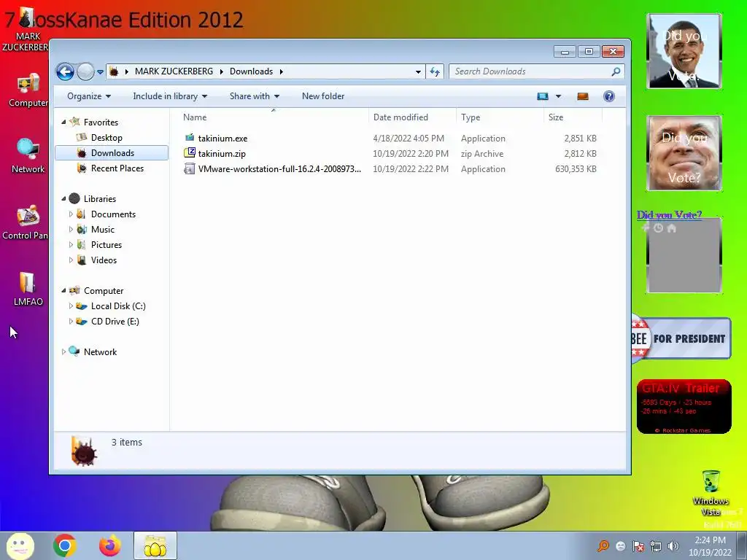This screenshot has width=747, height=560.
Task: Select Desktop in Favorites
Action: coord(107,138)
